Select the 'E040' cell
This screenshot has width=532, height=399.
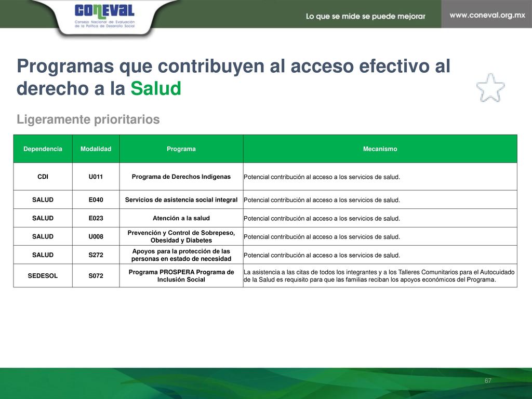pyautogui.click(x=96, y=200)
